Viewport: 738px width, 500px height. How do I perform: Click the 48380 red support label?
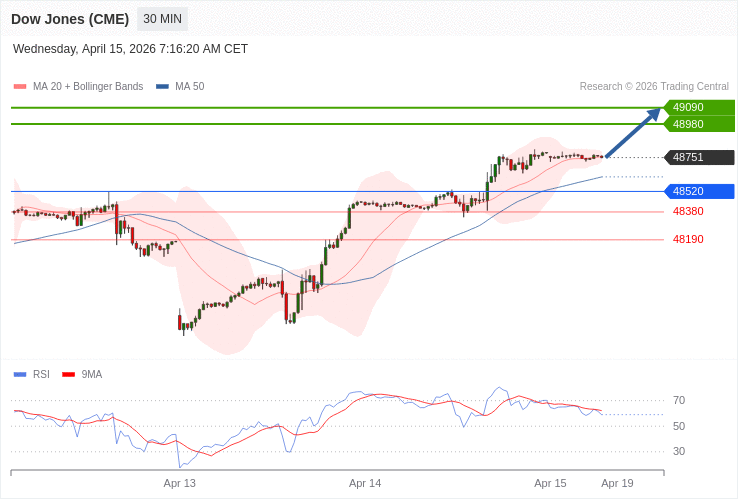pos(688,212)
